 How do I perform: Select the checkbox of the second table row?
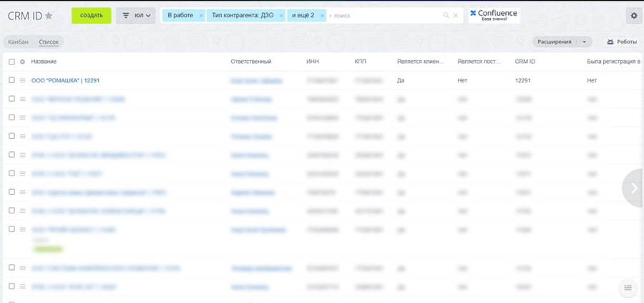(11, 99)
